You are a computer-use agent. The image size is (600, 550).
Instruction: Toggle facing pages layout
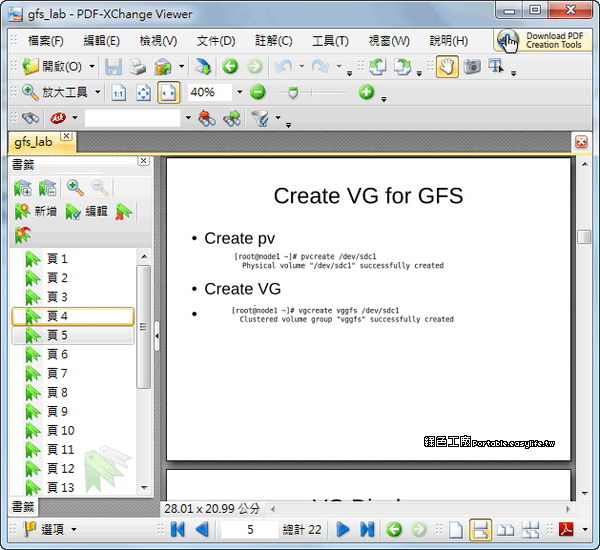click(x=505, y=530)
